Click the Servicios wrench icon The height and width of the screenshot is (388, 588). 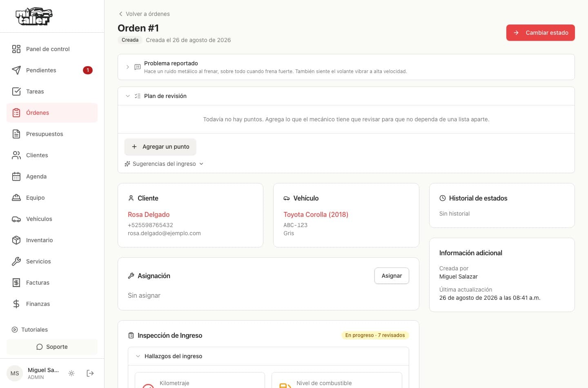coord(16,261)
